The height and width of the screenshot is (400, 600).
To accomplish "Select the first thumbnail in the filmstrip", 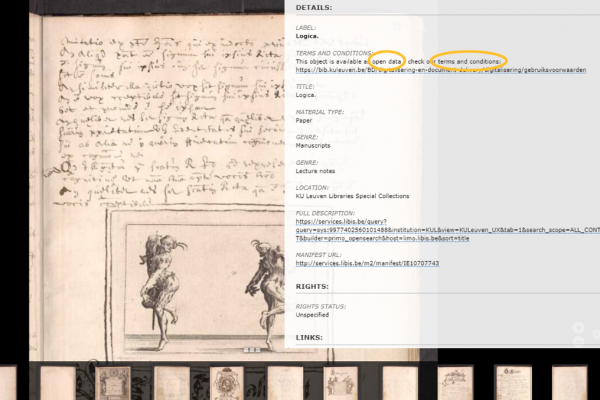I will pyautogui.click(x=8, y=382).
